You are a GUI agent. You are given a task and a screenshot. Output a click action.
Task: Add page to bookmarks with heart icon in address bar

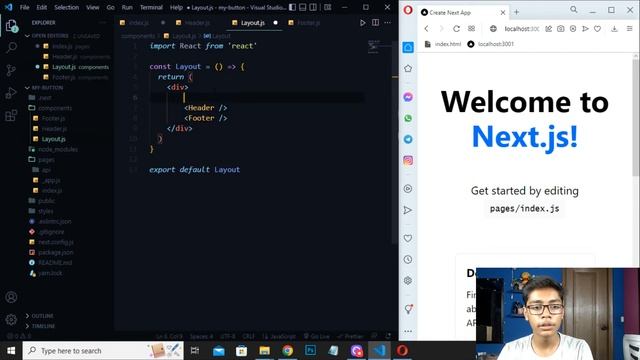(598, 29)
